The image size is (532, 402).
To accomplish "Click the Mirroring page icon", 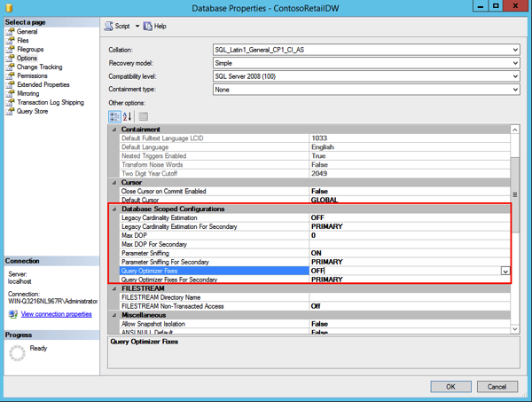I will tap(10, 93).
